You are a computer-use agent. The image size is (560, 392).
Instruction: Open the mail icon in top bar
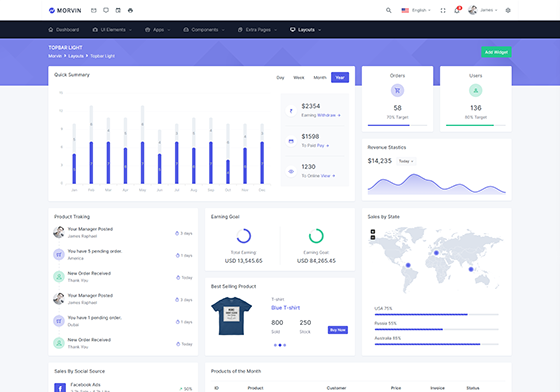[x=94, y=10]
